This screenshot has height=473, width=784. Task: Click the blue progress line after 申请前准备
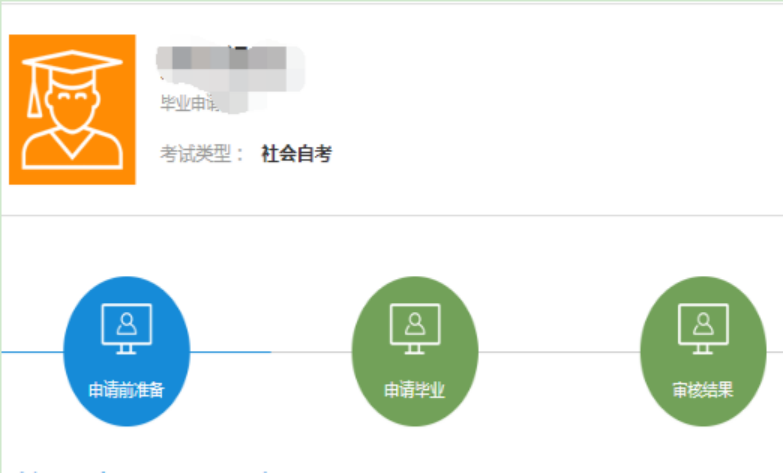[x=230, y=352]
